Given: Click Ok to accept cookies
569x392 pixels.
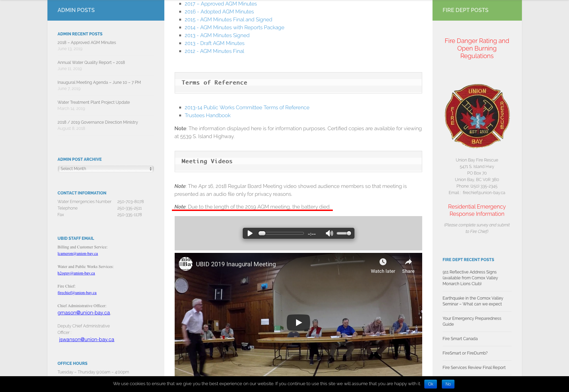Looking at the screenshot, I should click(x=430, y=384).
